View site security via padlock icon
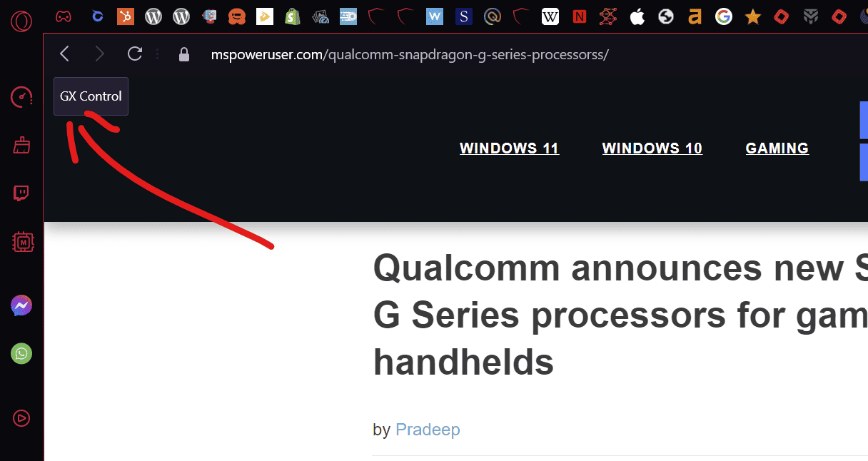The height and width of the screenshot is (461, 868). click(x=184, y=54)
